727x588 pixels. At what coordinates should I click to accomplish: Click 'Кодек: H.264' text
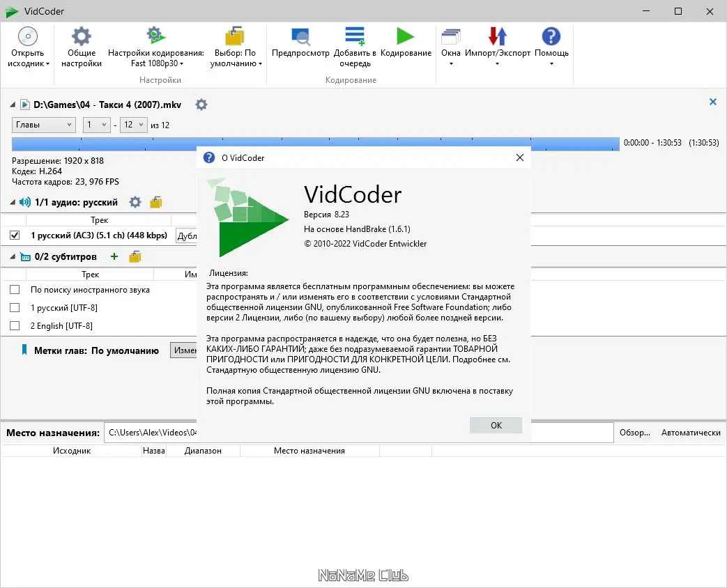[x=37, y=171]
